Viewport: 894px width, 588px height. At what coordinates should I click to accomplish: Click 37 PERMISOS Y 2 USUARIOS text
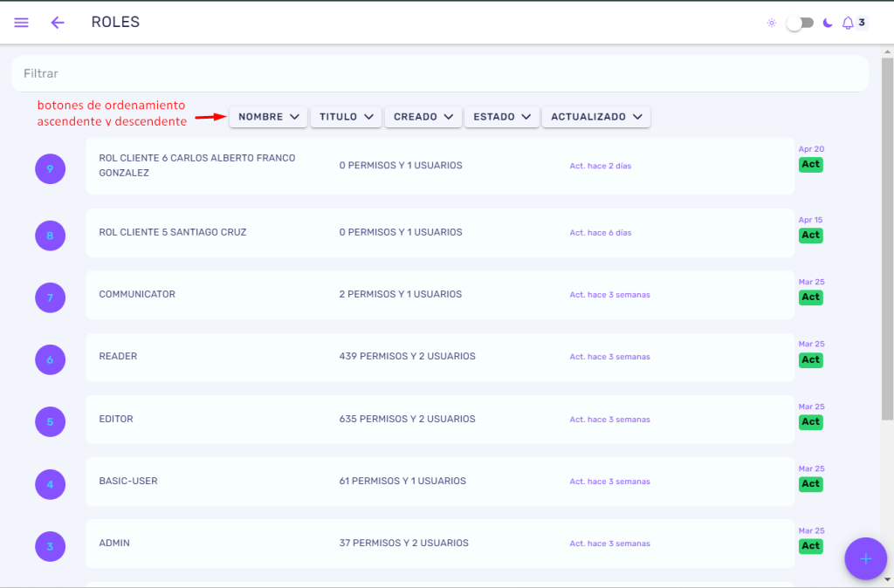pos(403,544)
